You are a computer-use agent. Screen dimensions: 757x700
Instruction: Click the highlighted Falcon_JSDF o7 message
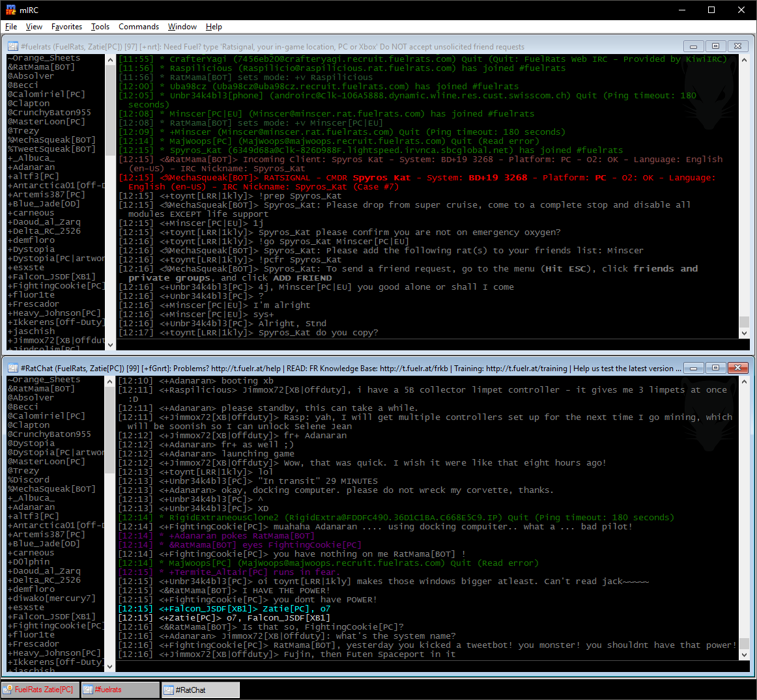click(225, 609)
